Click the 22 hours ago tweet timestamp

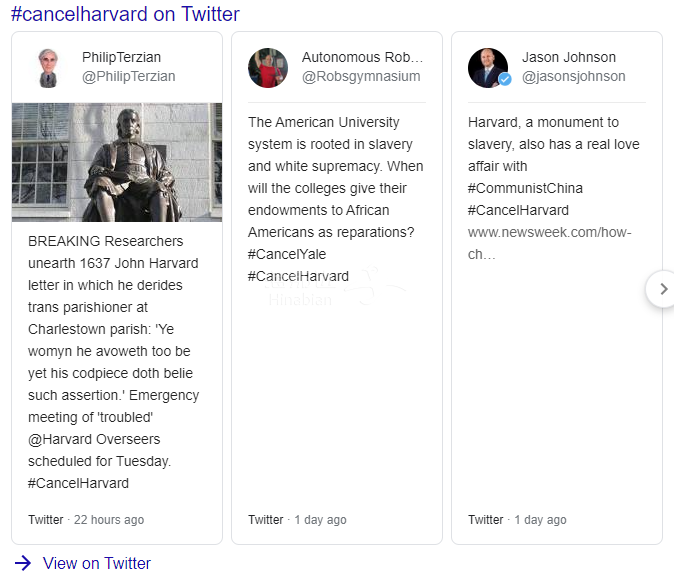[x=108, y=520]
